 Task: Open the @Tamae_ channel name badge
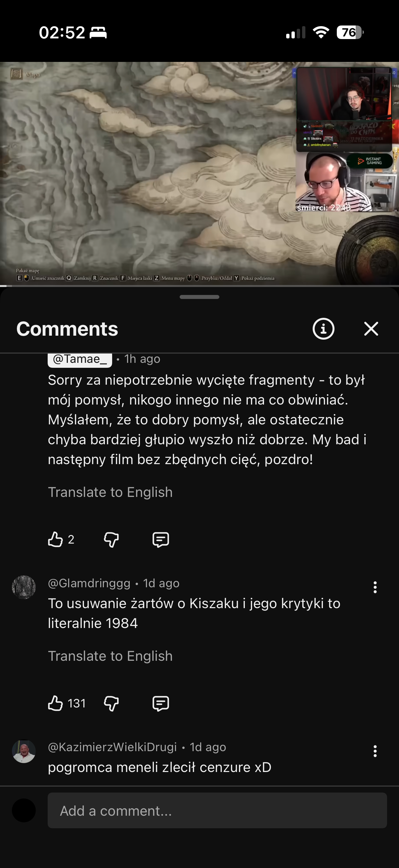tap(80, 359)
